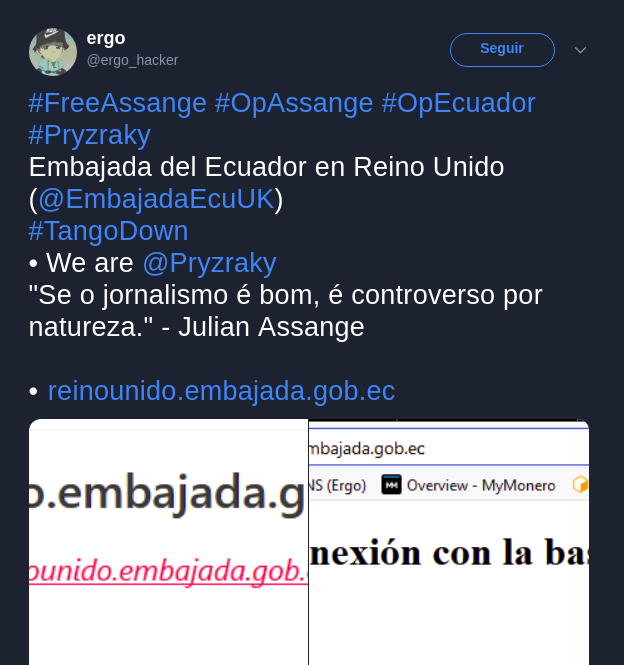This screenshot has width=624, height=665.
Task: Click the Seguir follow button
Action: pos(502,50)
